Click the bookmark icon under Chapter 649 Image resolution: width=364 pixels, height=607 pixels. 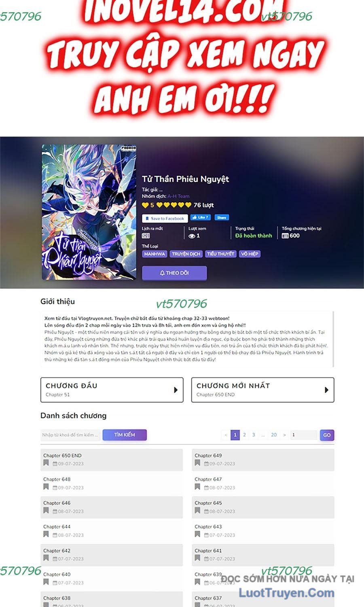197,463
